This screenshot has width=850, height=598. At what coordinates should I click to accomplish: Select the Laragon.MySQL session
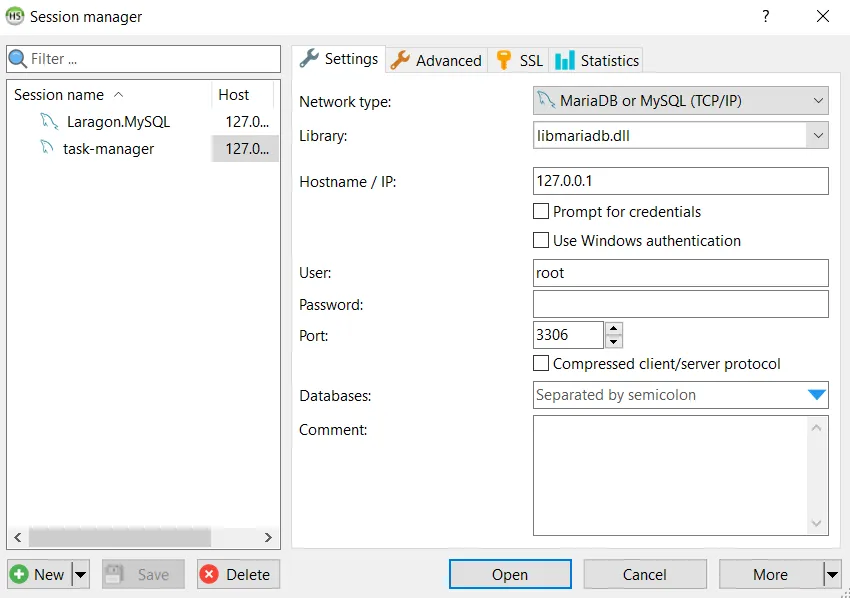point(118,121)
